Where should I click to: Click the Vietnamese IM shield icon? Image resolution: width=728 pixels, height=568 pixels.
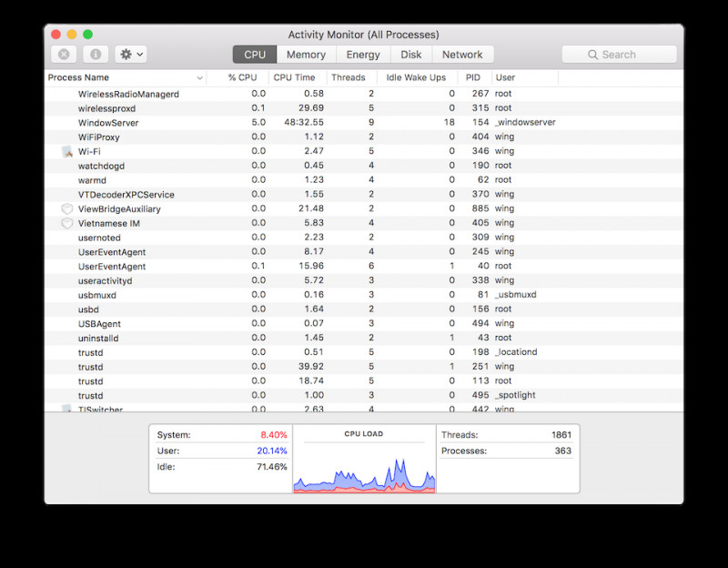(x=67, y=223)
